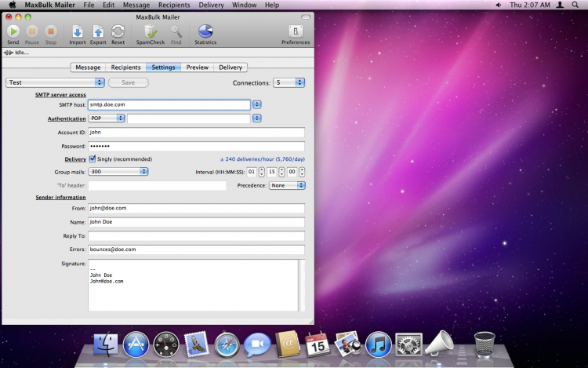Screen dimensions: 588x368
Task: Open Mail stamp icon in Dock
Action: click(196, 344)
